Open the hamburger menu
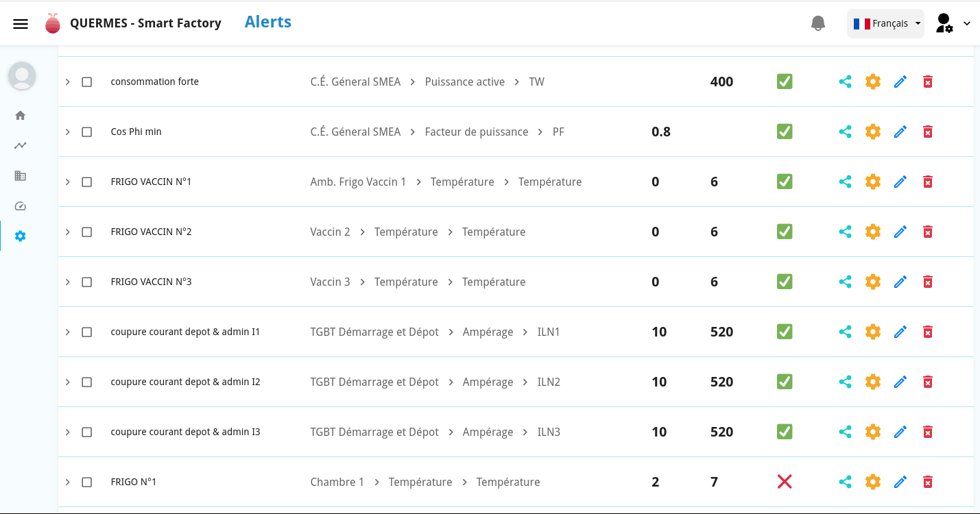The height and width of the screenshot is (514, 980). click(x=21, y=24)
